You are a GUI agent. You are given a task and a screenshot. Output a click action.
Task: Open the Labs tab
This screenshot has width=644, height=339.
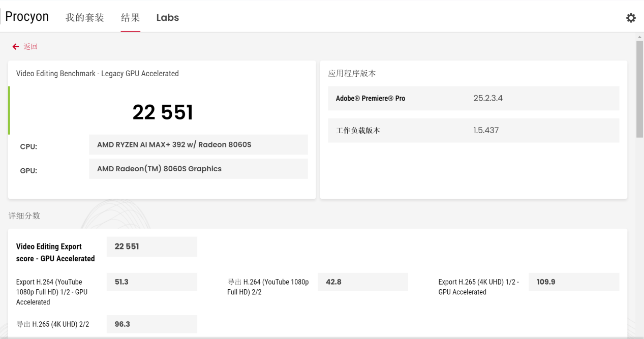tap(168, 18)
